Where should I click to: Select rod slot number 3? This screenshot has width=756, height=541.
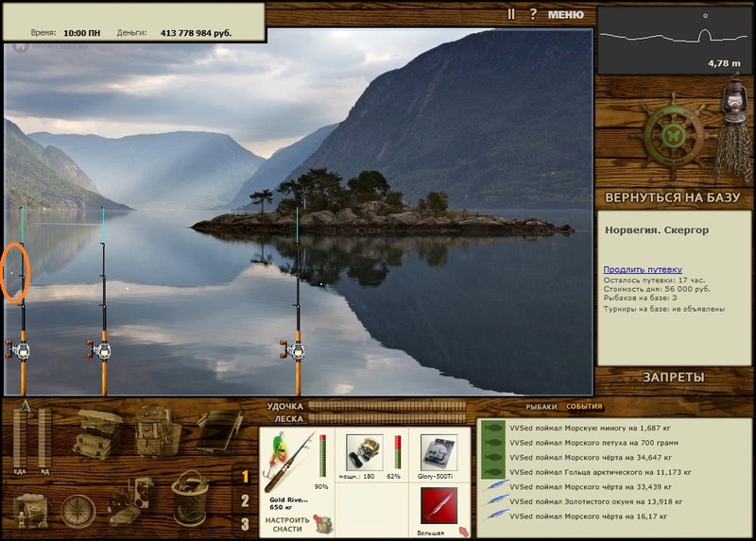tap(245, 524)
